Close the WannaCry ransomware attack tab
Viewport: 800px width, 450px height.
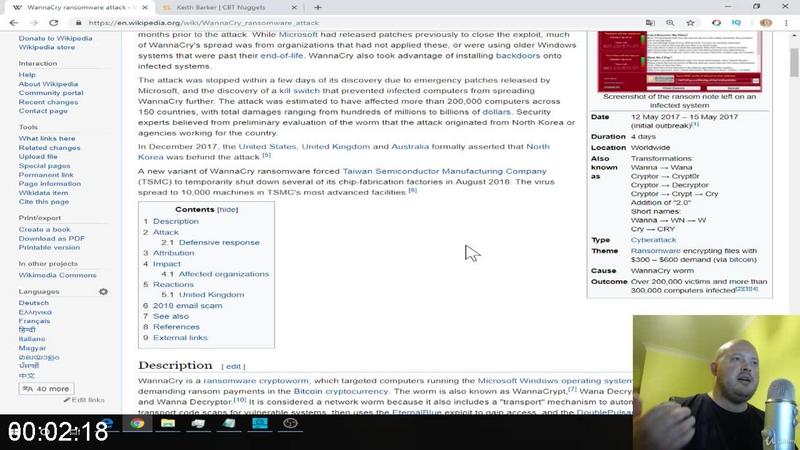click(x=145, y=8)
